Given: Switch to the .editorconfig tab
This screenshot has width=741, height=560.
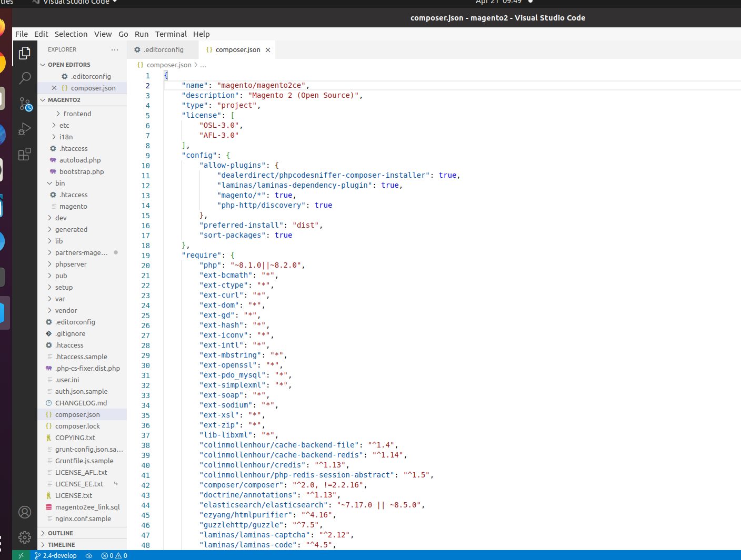Looking at the screenshot, I should [x=162, y=49].
